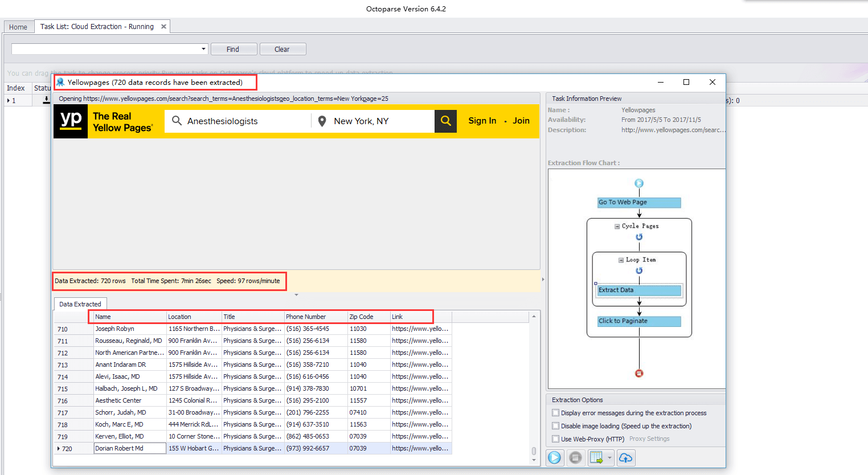
Task: Select phone number (973) 992-6657
Action: point(316,448)
